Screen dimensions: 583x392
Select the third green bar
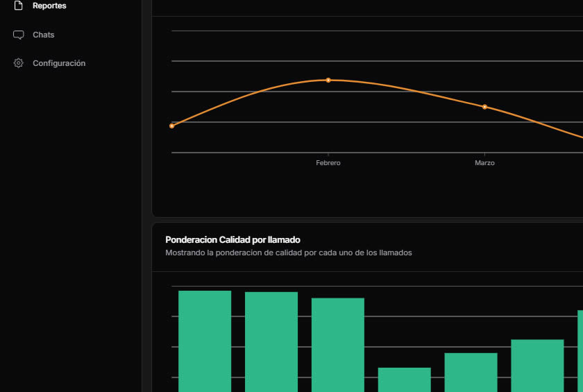pos(338,344)
